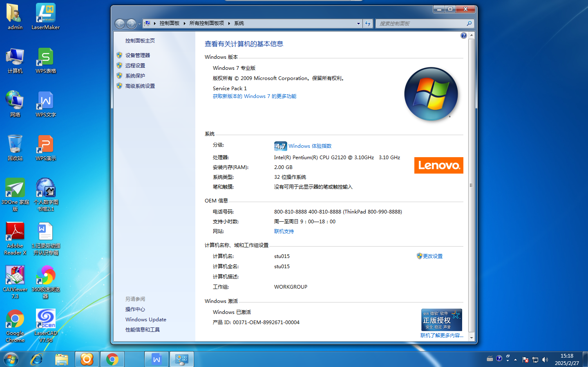This screenshot has height=367, width=588.
Task: Click the help question mark in the window
Action: (x=463, y=36)
